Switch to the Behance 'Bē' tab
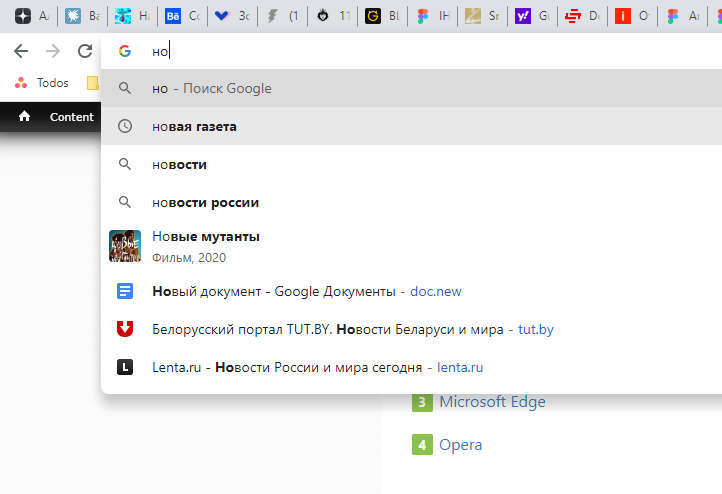The image size is (722, 494). 182,17
